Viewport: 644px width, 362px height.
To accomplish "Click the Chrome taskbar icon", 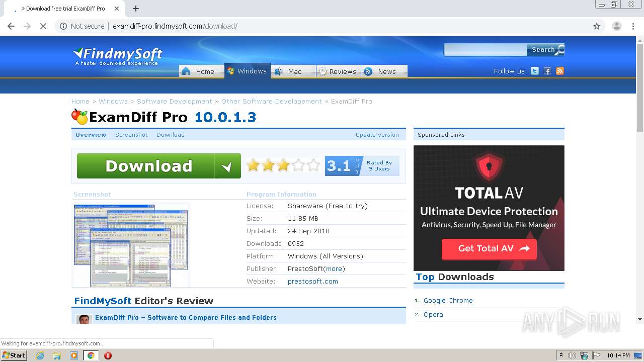I will point(91,355).
